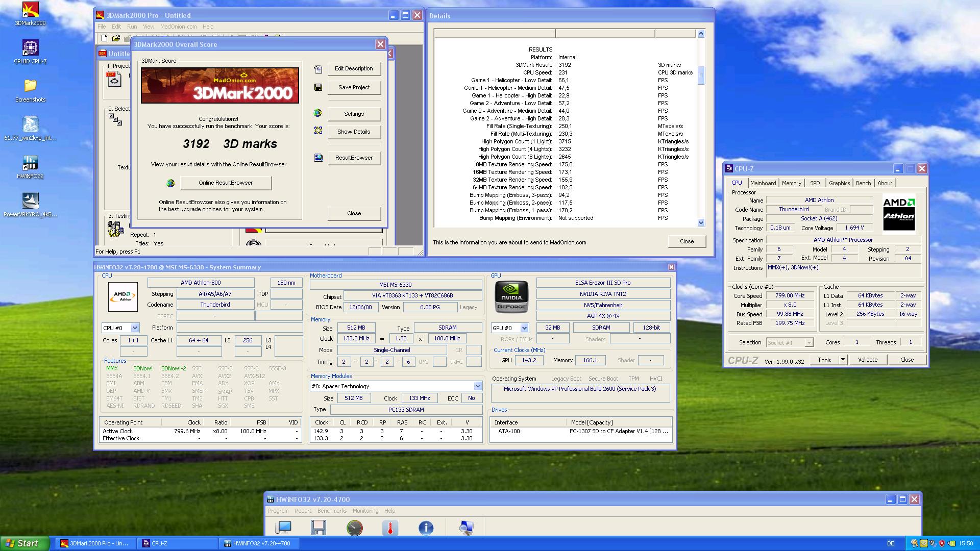Open HWiNFO32 sensors thermometer icon
The height and width of the screenshot is (551, 980).
click(x=390, y=528)
